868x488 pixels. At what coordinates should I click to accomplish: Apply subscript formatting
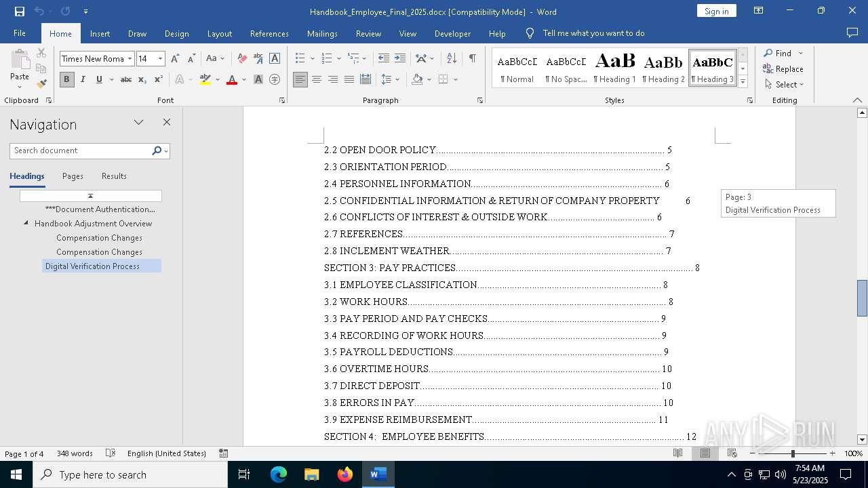(142, 79)
